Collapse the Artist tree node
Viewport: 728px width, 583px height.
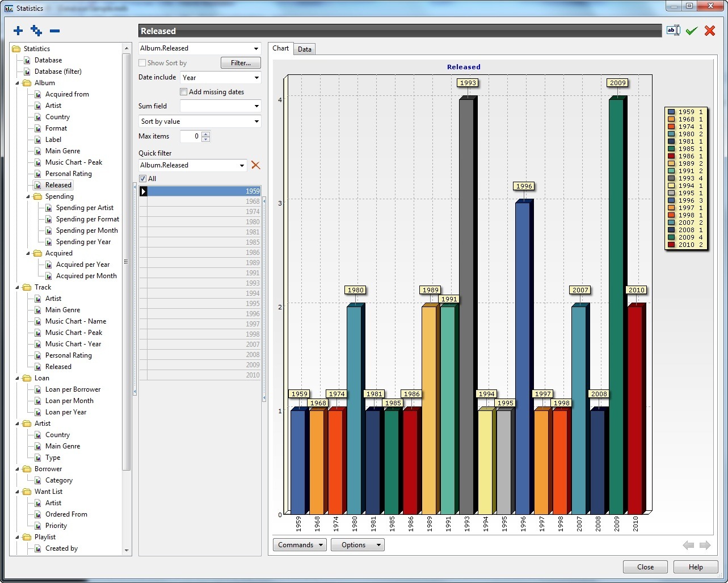(17, 423)
